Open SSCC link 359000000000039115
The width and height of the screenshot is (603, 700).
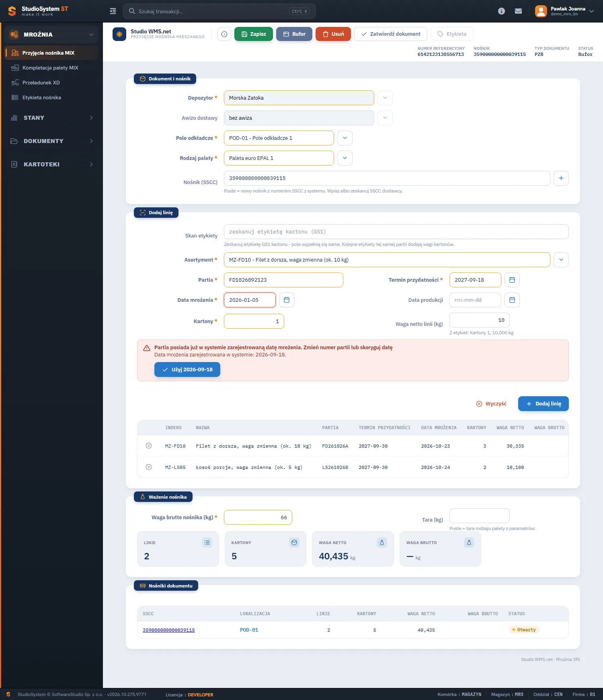169,630
